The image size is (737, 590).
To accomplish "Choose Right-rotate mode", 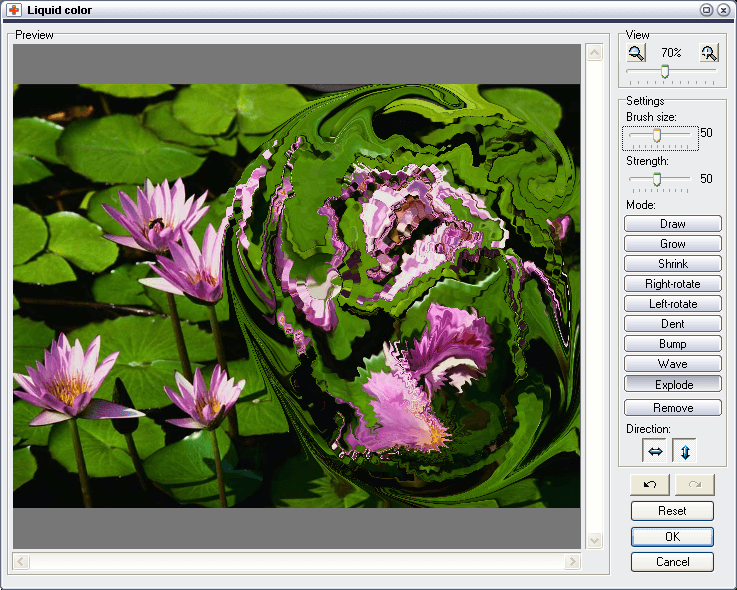I will coord(673,284).
